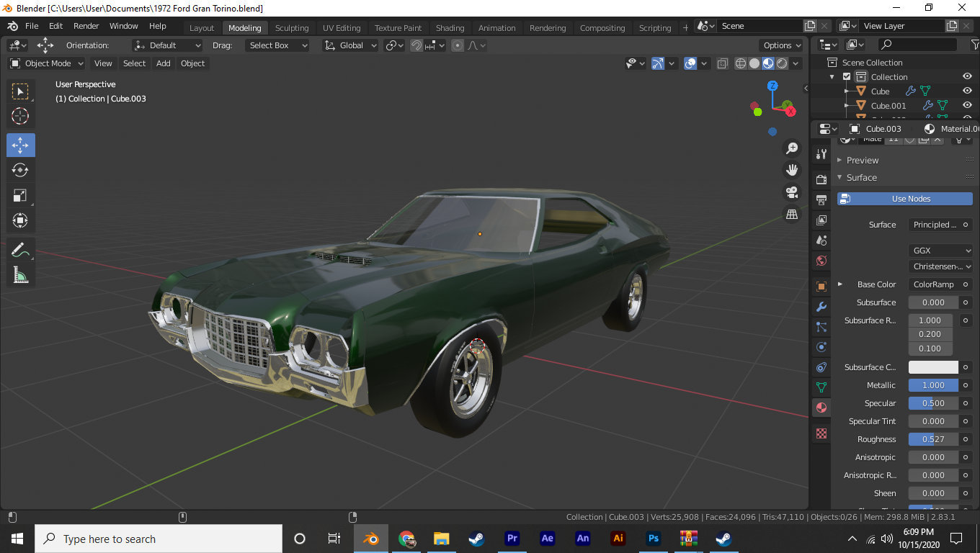This screenshot has width=980, height=553.
Task: Switch to the Sculpting workspace tab
Action: coord(292,28)
